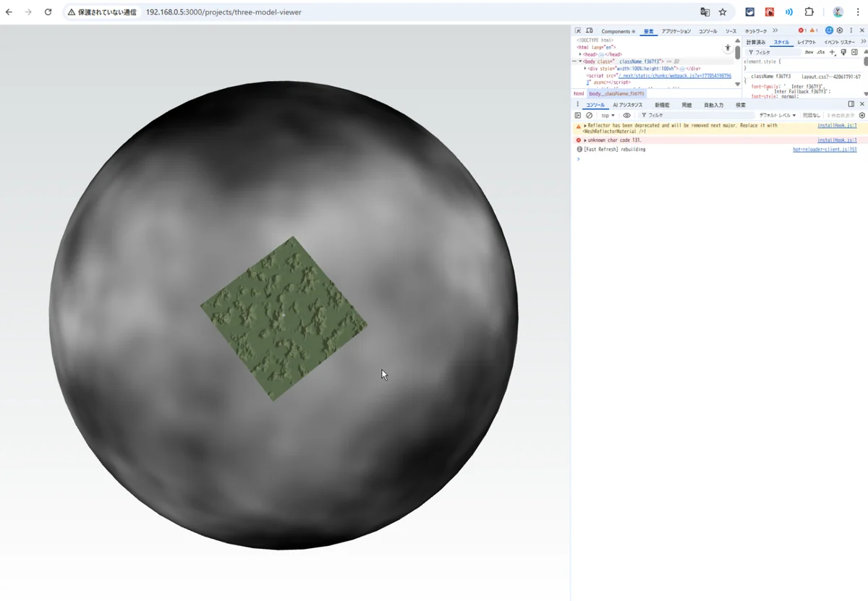Open the hot-reloader-client.js:151 source link
The width and height of the screenshot is (868, 601).
click(825, 150)
